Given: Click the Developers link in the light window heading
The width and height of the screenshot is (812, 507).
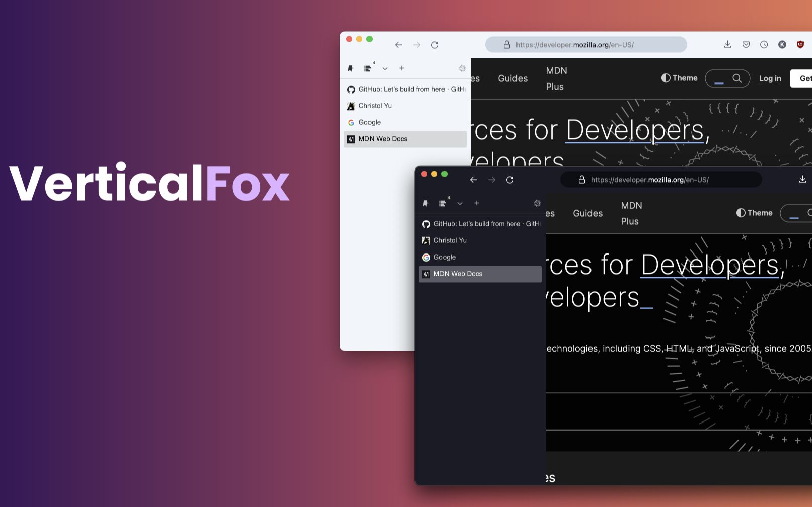Looking at the screenshot, I should point(634,130).
